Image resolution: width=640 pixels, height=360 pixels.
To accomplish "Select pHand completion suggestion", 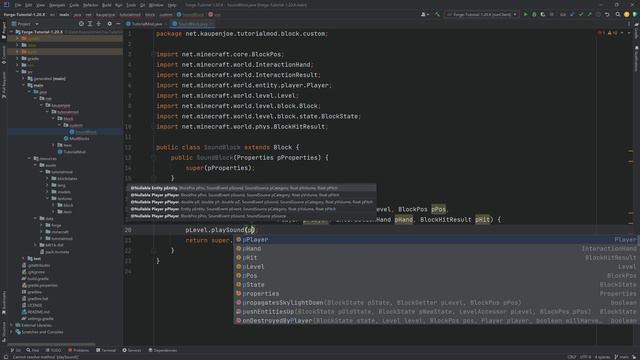I will [x=436, y=249].
